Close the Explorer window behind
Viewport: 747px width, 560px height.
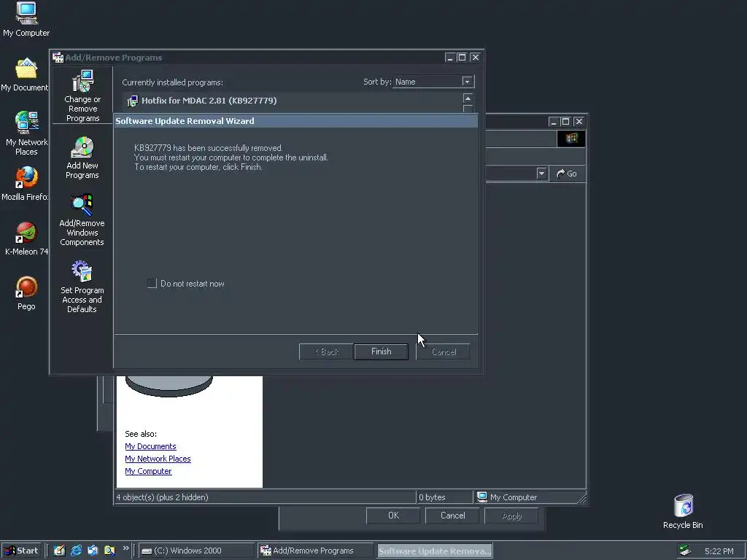click(578, 122)
